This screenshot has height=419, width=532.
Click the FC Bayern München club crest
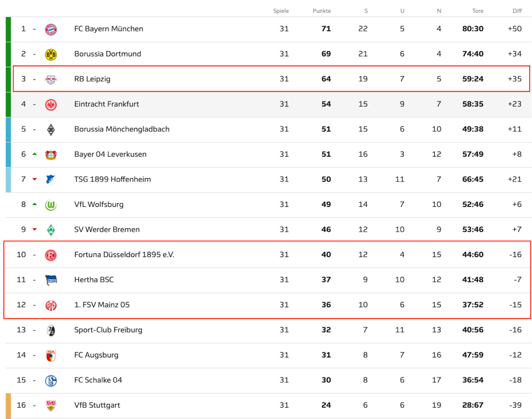click(51, 29)
